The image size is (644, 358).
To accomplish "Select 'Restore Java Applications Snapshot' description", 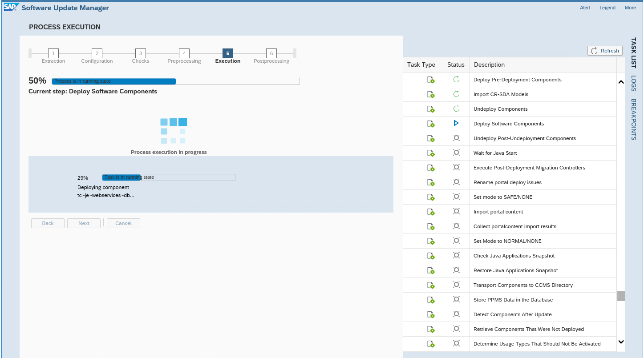I will [516, 270].
